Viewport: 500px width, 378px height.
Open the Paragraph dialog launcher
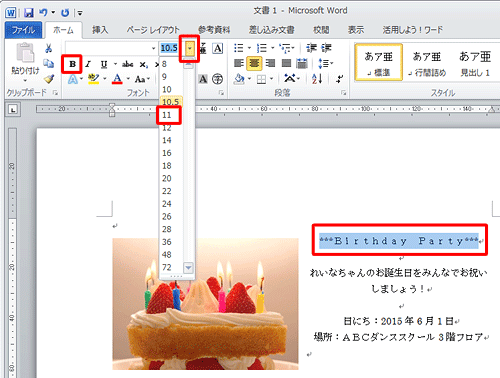pos(343,93)
